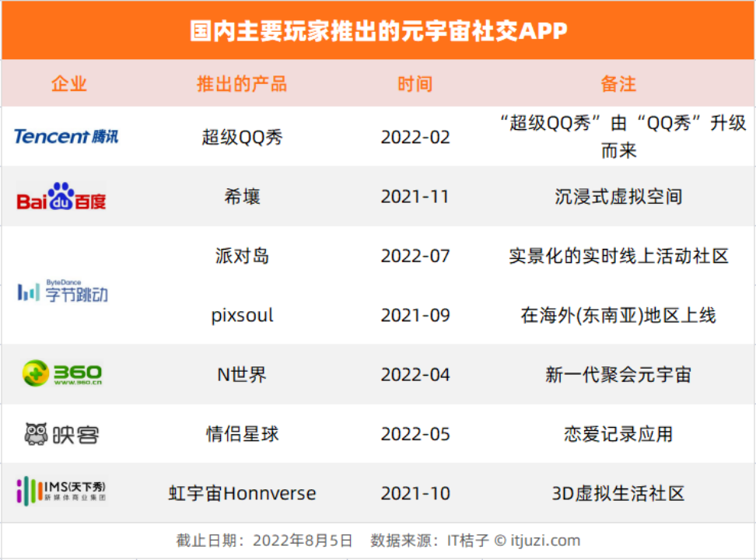
Task: Select the date cell 2022-05
Action: [415, 434]
